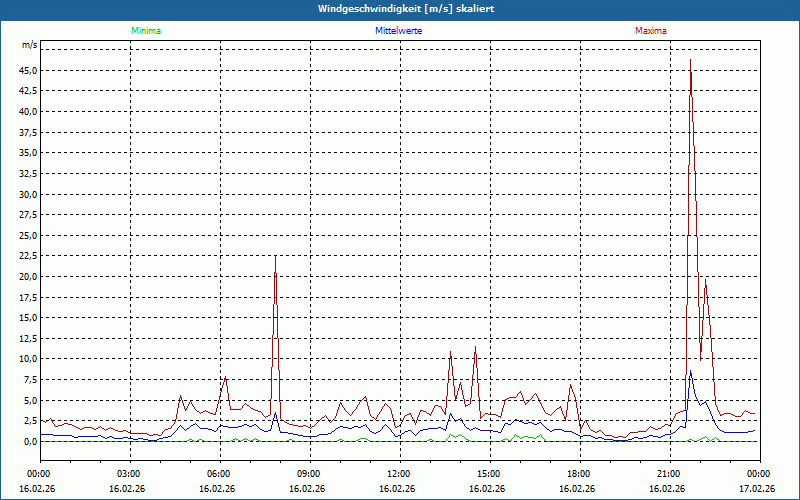Click the 12,5 y-axis value
This screenshot has width=800, height=500.
[x=28, y=338]
